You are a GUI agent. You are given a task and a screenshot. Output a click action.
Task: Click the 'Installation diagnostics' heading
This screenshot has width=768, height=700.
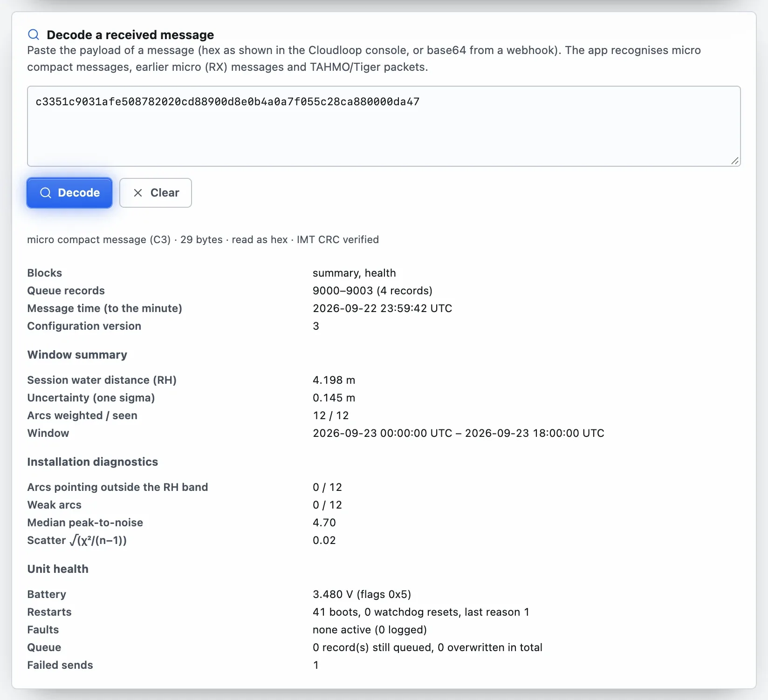click(93, 462)
